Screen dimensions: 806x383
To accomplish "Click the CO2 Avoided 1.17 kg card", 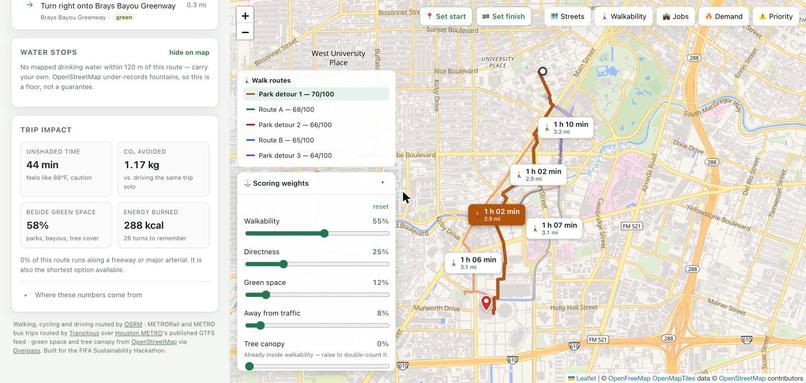I will (163, 169).
